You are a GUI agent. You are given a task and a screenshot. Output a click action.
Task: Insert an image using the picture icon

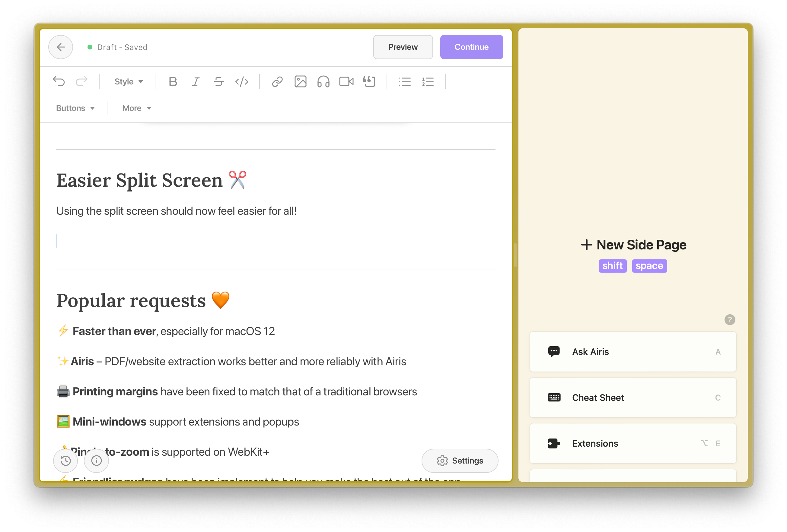(300, 81)
